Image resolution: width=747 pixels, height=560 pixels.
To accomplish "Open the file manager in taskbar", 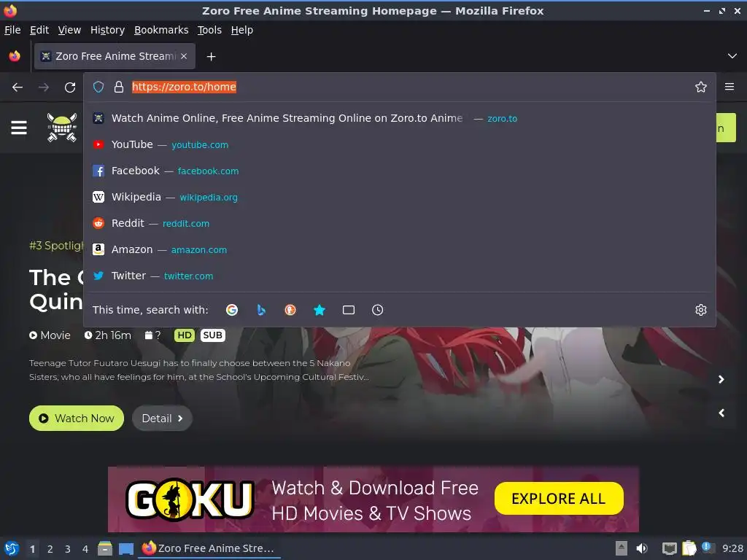I will point(105,548).
